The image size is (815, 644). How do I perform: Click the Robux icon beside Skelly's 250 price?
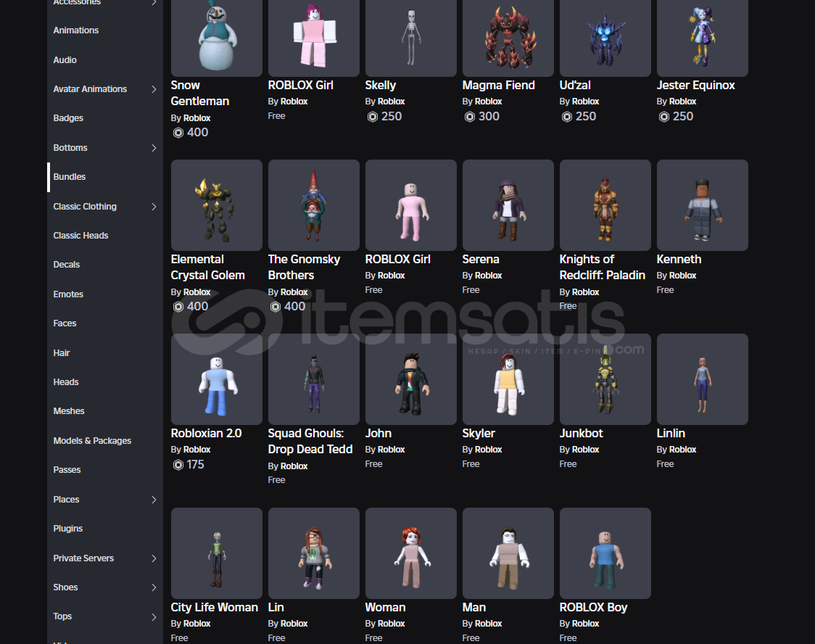coord(373,117)
